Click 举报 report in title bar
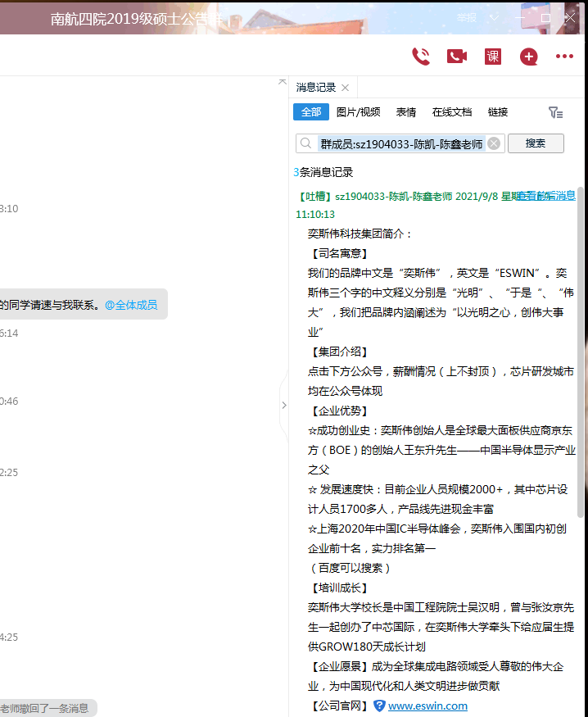The height and width of the screenshot is (717, 588). [x=467, y=18]
